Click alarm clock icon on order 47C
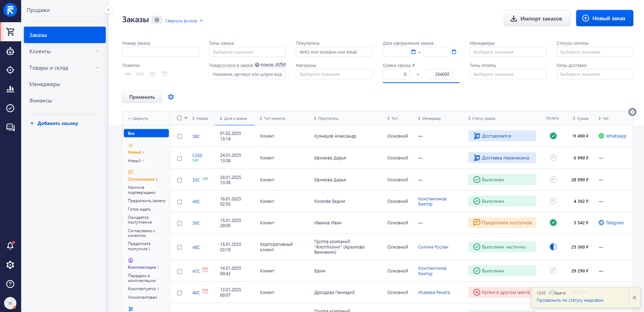This screenshot has height=312, width=644. pyautogui.click(x=205, y=270)
